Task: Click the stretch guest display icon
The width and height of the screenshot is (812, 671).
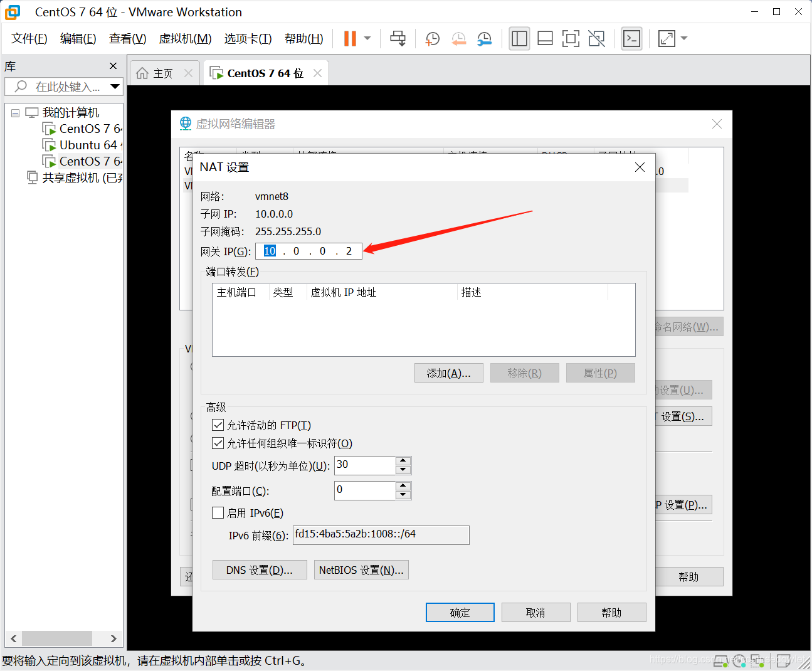Action: 667,39
